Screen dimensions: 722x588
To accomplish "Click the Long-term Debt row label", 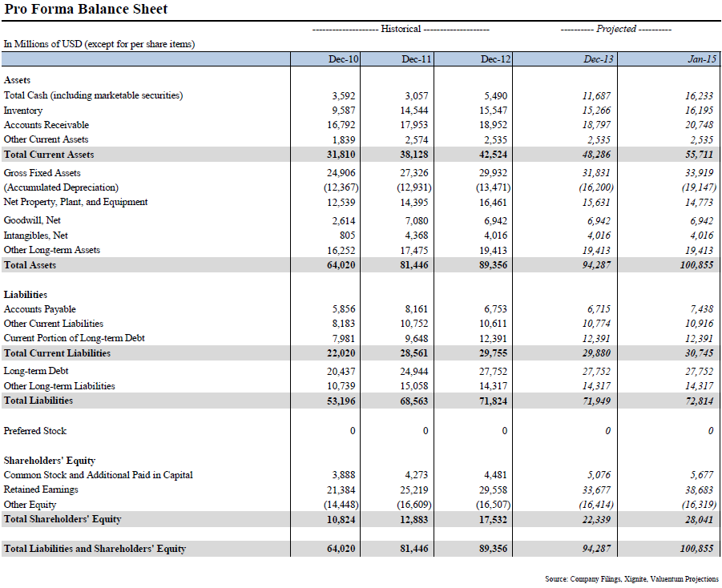I will (x=36, y=371).
